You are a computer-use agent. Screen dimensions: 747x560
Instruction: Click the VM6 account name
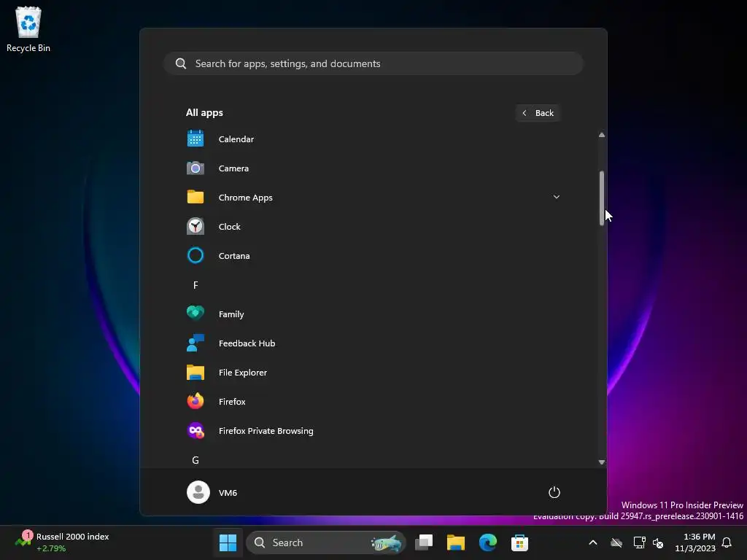(228, 493)
